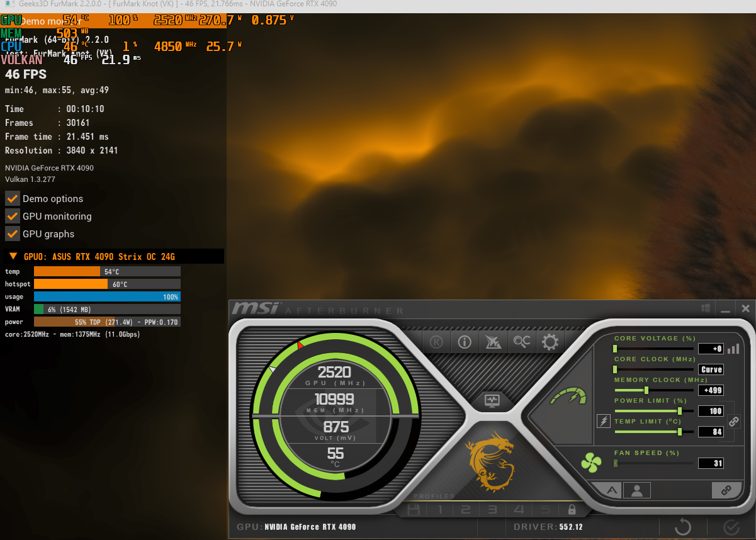Image resolution: width=756 pixels, height=540 pixels.
Task: Click the 46 FPS readout
Action: (26, 74)
